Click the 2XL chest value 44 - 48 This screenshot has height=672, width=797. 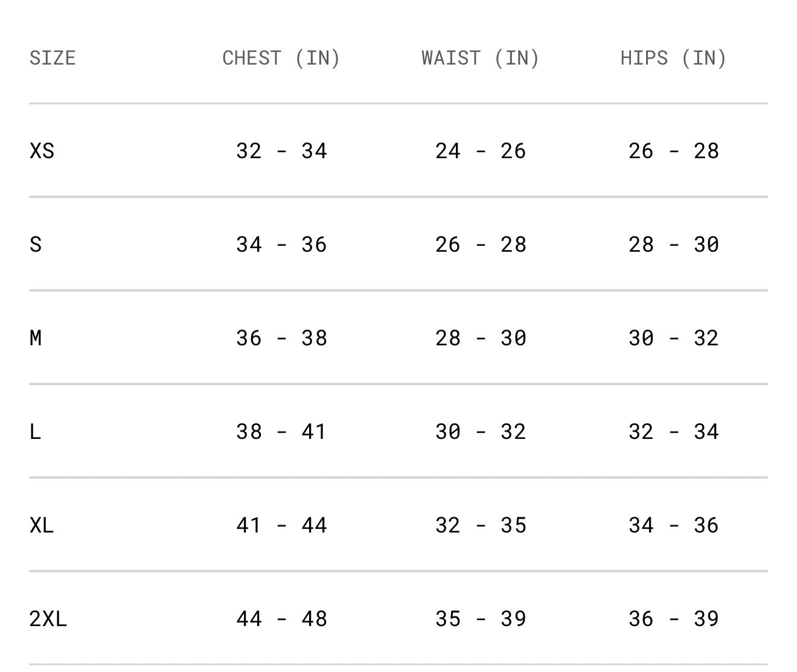(x=281, y=619)
